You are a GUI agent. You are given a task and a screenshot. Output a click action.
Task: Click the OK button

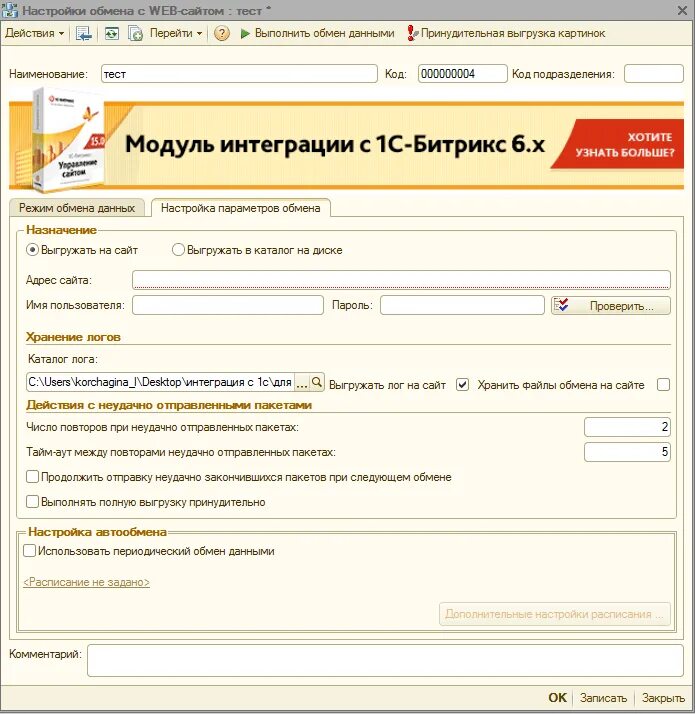(x=557, y=698)
